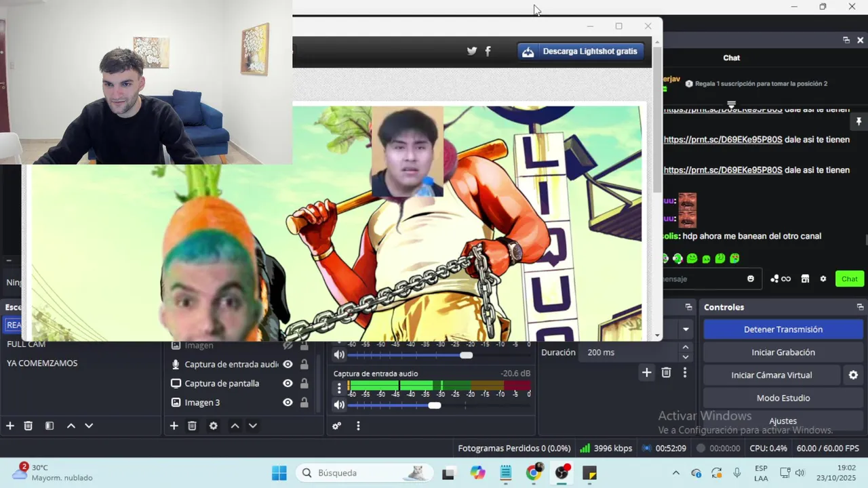Open the scene transition type dropdown
The image size is (868, 488).
pyautogui.click(x=686, y=329)
